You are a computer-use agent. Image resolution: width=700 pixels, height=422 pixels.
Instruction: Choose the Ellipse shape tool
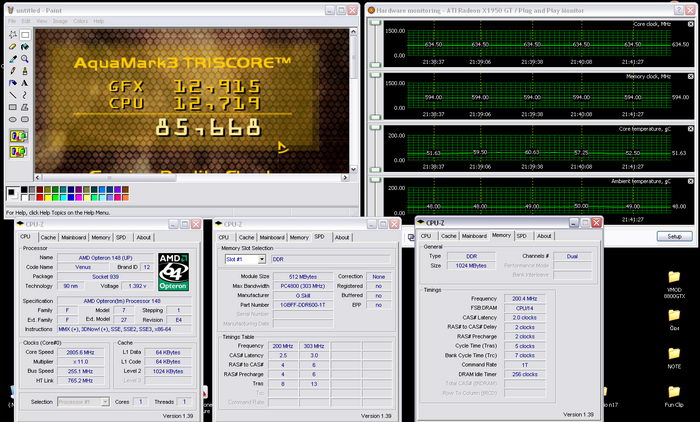tap(12, 119)
